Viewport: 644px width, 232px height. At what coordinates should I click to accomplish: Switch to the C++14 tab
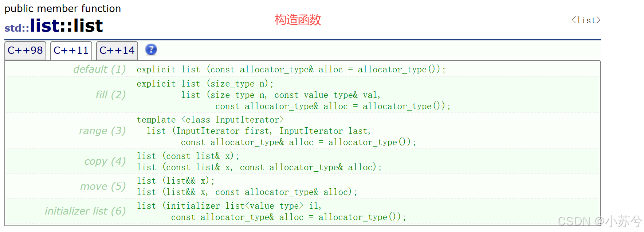click(x=117, y=50)
